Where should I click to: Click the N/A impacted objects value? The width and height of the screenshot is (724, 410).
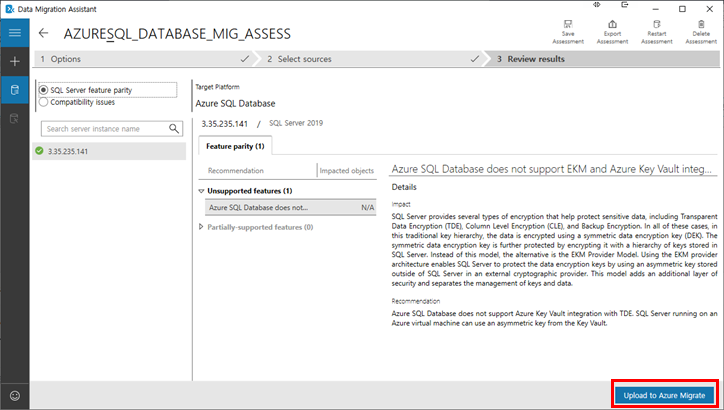[368, 208]
